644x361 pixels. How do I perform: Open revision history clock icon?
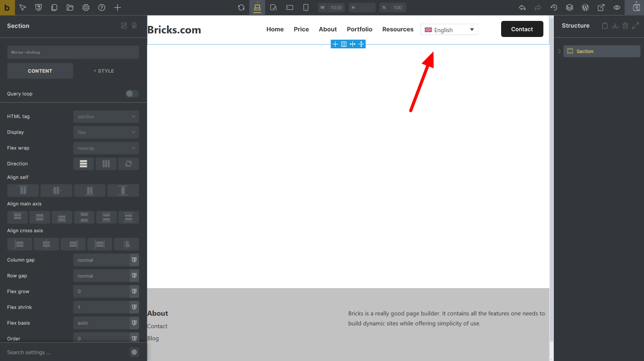click(x=554, y=8)
